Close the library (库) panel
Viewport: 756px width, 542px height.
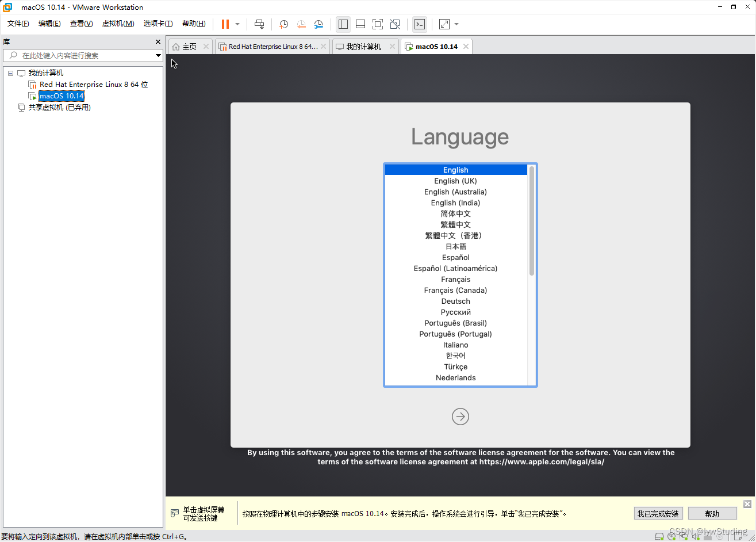click(158, 42)
